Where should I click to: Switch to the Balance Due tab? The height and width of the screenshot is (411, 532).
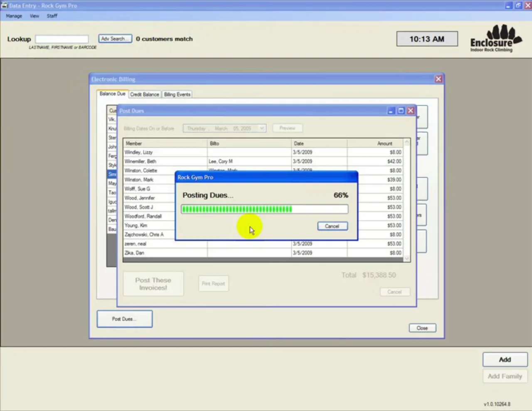tap(112, 94)
